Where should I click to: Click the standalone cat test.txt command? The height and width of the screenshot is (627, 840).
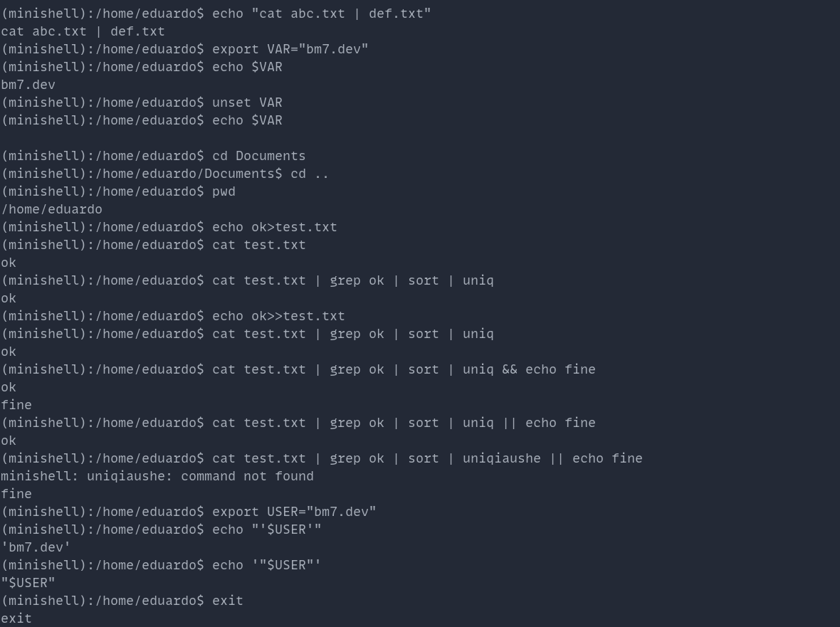coord(258,245)
